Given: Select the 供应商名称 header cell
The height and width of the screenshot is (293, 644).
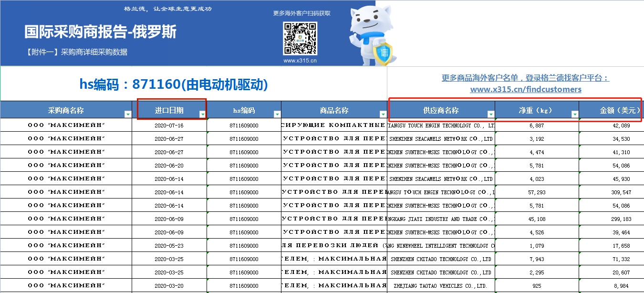Looking at the screenshot, I should click(x=441, y=110).
